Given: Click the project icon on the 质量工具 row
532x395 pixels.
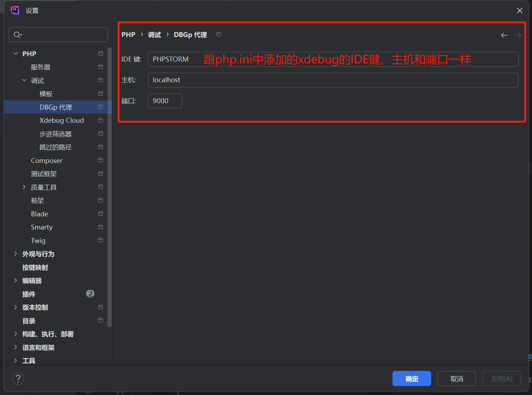Looking at the screenshot, I should click(101, 187).
